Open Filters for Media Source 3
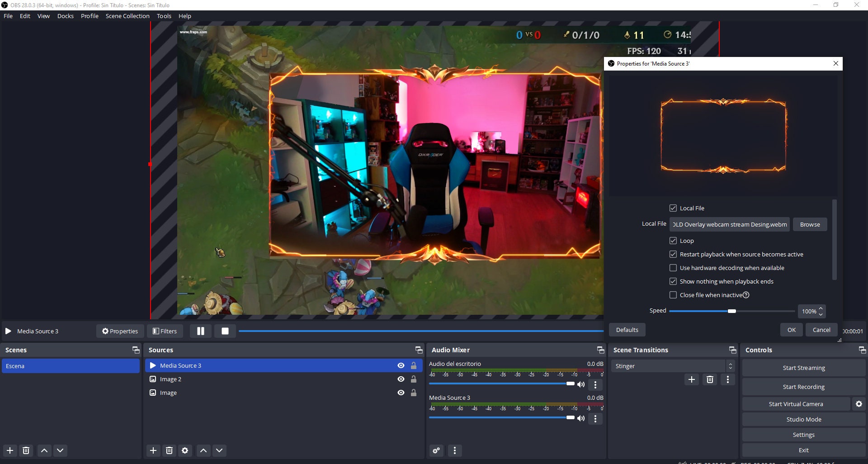Screen dimensions: 868x464 click(x=165, y=331)
